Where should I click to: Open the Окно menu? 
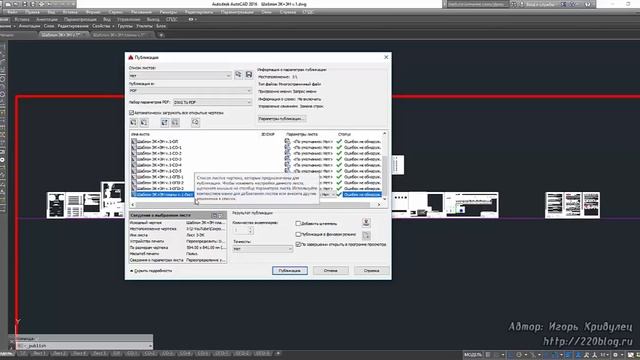(x=266, y=12)
